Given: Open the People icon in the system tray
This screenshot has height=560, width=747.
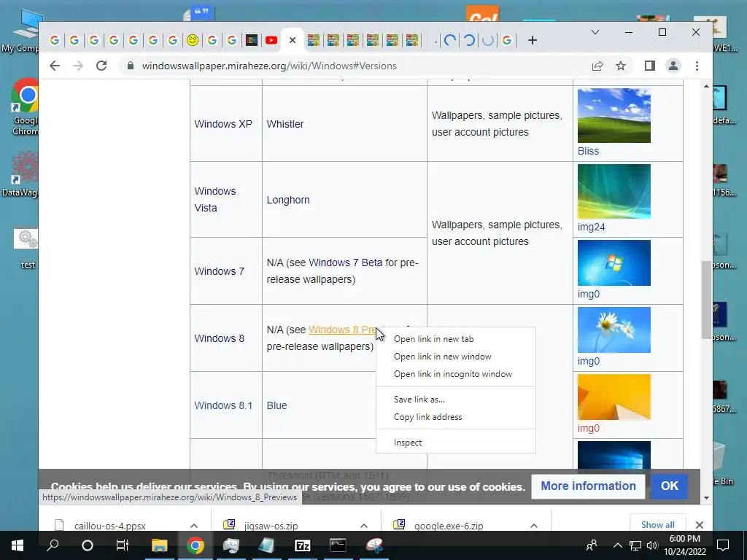Looking at the screenshot, I should [x=592, y=545].
